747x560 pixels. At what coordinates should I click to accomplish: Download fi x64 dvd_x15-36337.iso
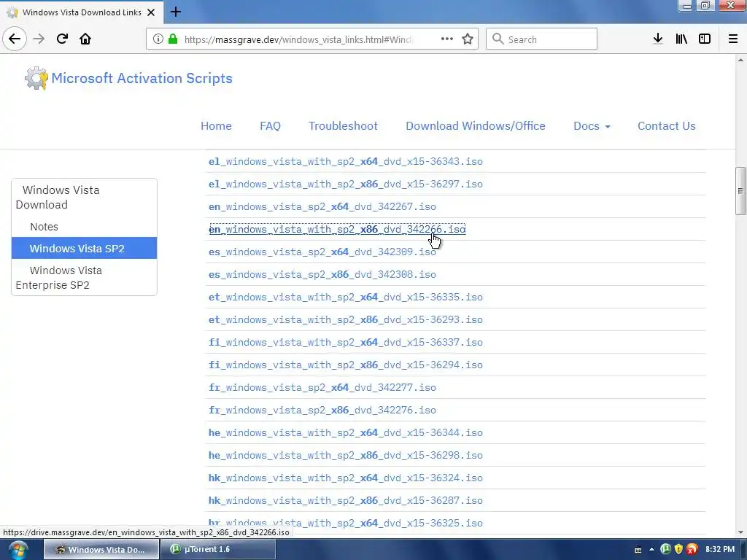click(345, 343)
